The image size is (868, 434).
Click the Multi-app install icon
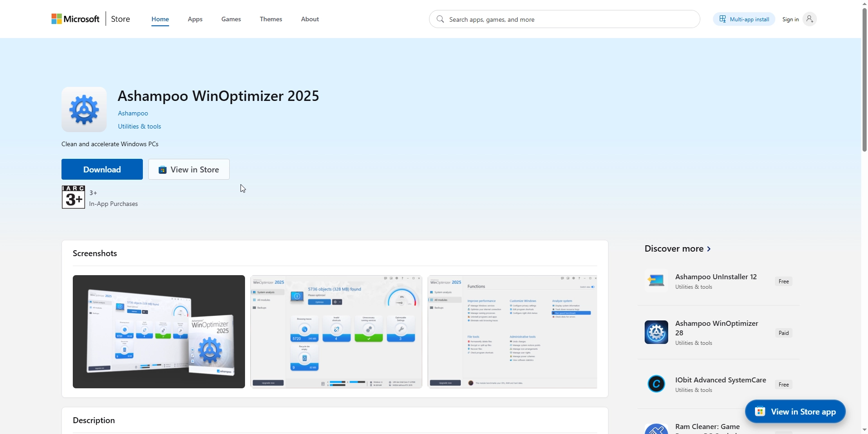coord(722,19)
